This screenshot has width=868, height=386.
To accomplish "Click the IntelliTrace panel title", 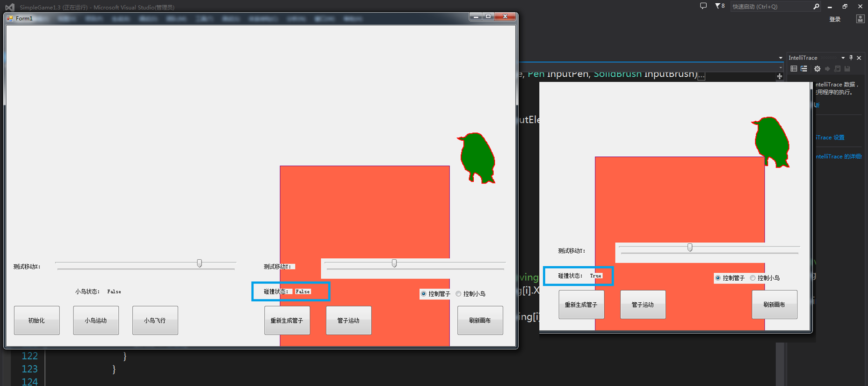I will (803, 58).
